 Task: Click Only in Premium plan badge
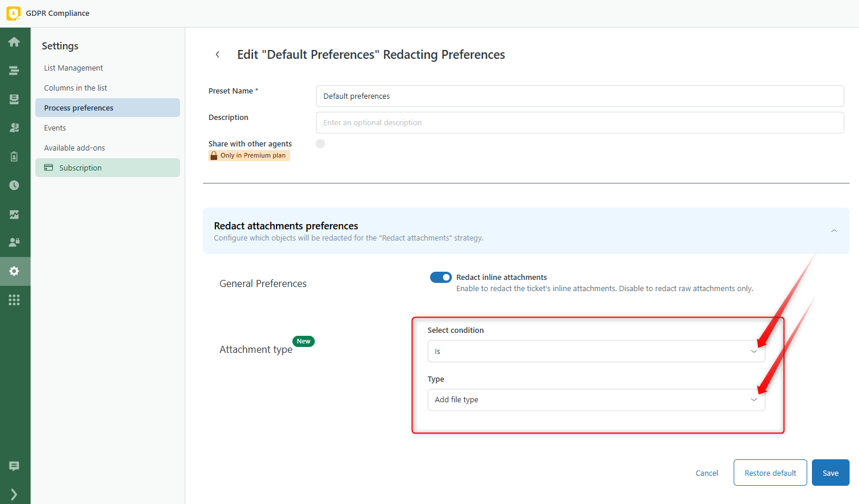tap(249, 156)
